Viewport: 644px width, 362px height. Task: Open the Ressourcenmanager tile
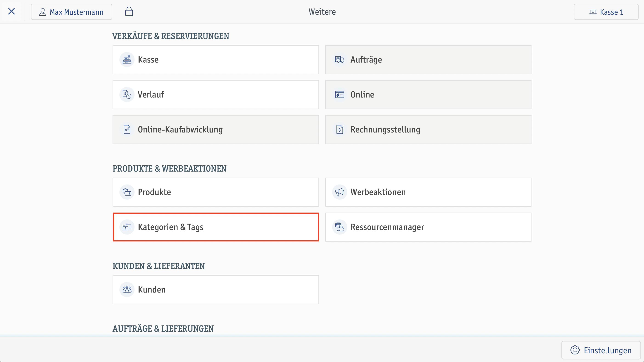[428, 227]
